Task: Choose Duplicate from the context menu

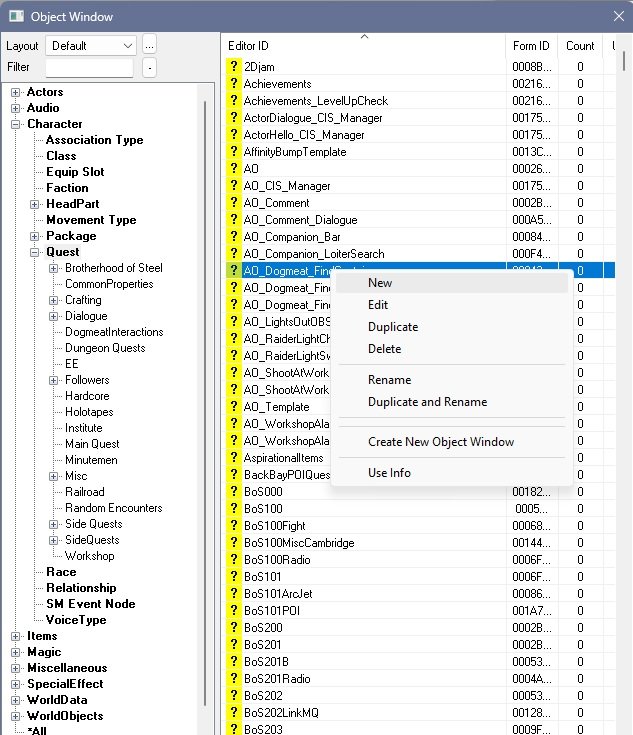Action: tap(452, 327)
